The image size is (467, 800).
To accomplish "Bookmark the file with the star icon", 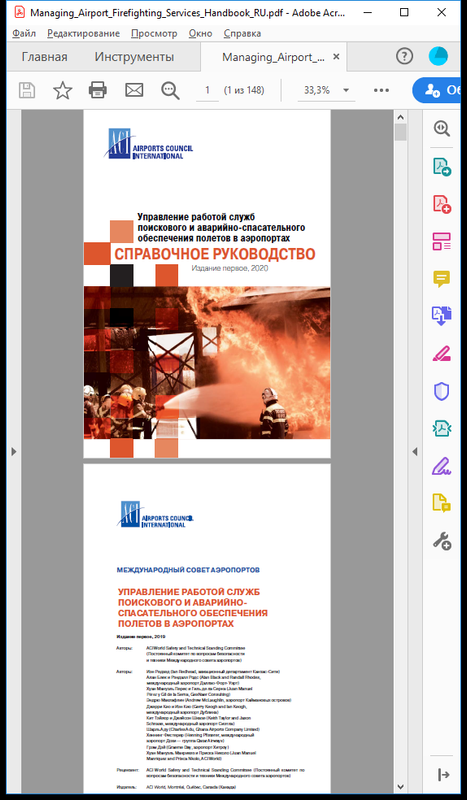I will pos(63,90).
